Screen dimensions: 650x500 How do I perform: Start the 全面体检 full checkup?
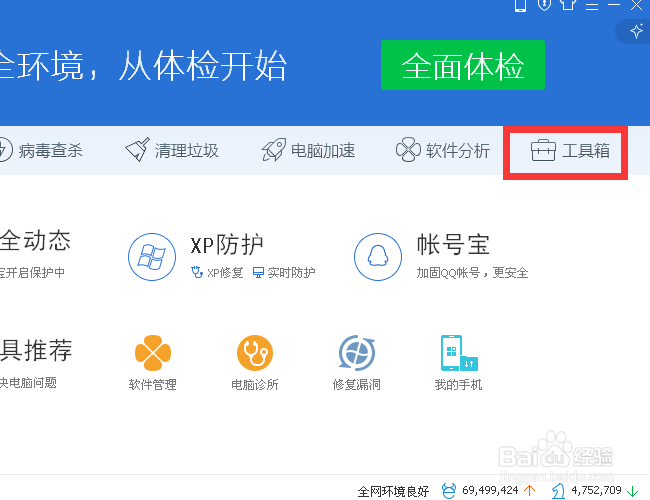[x=463, y=65]
